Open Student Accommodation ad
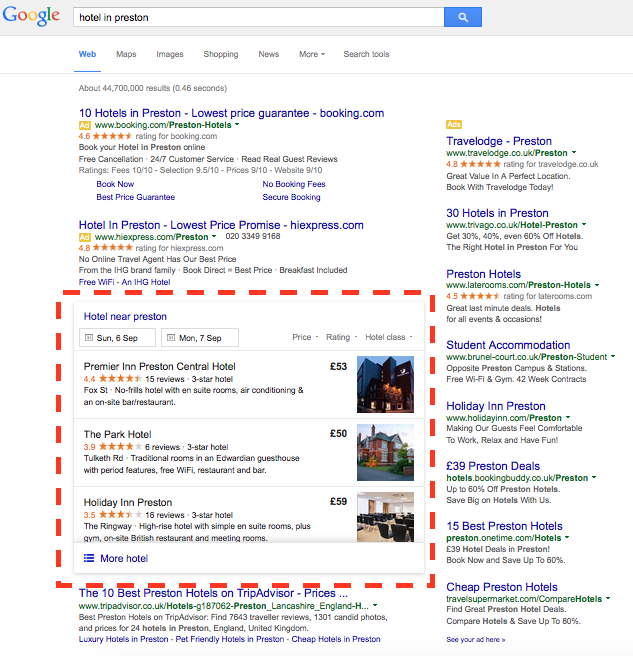The height and width of the screenshot is (656, 633). pos(508,345)
